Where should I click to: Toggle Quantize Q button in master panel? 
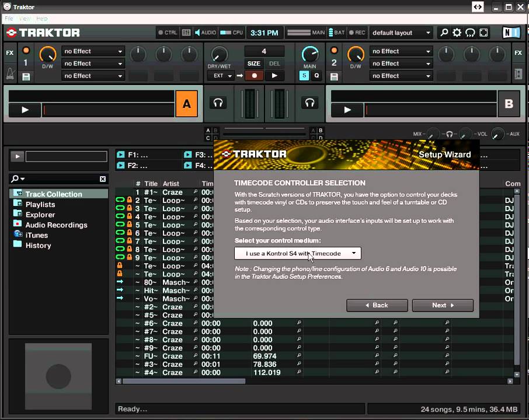coord(316,75)
